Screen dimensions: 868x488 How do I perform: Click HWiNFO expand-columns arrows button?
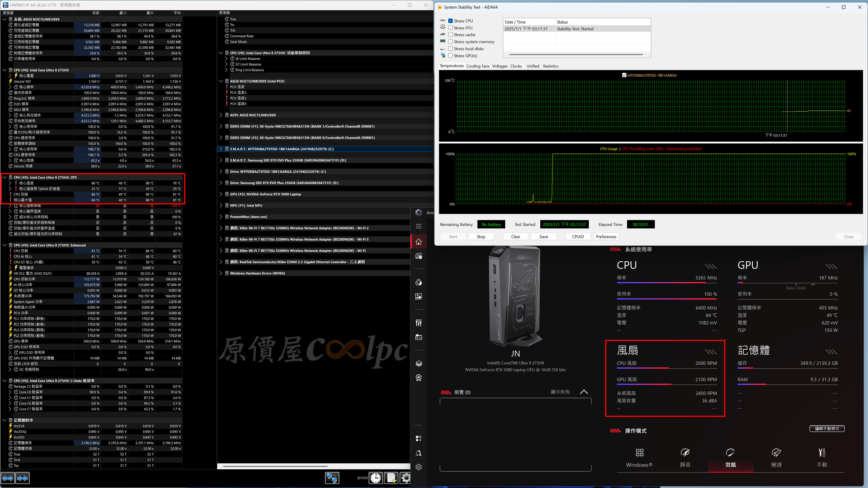point(8,478)
